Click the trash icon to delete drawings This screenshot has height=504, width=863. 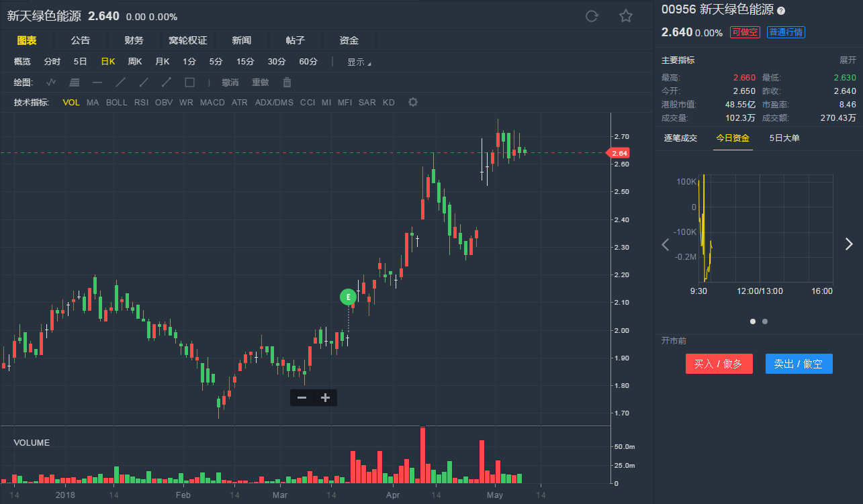point(287,83)
